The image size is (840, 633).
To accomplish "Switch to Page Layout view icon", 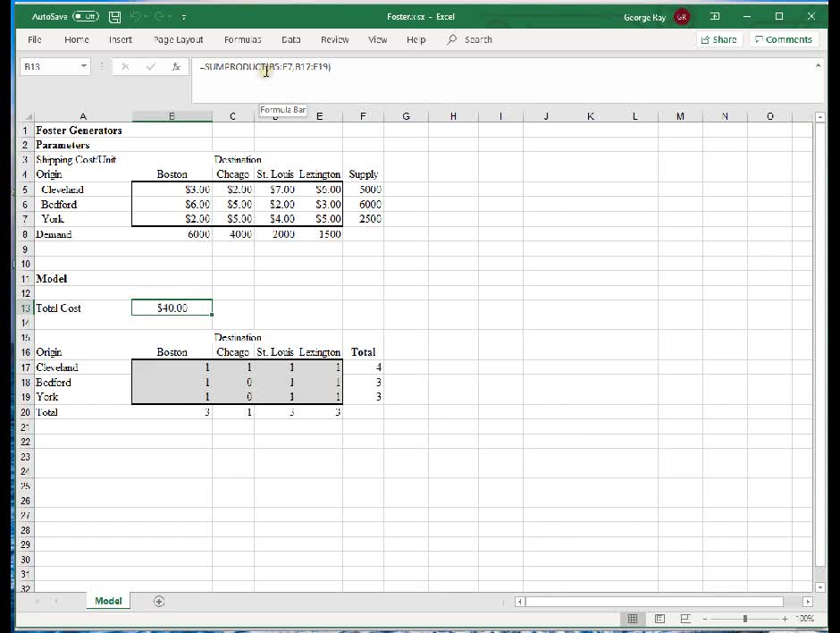I will tap(660, 619).
